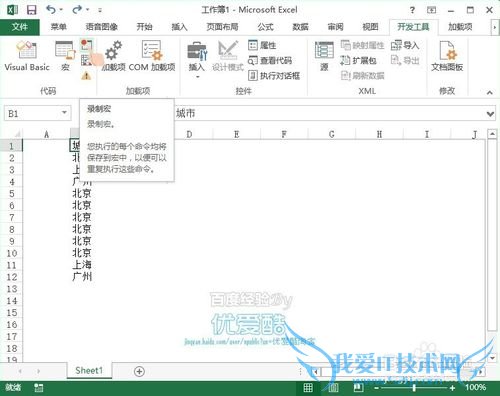Add a new sheet
The image size is (500, 396).
tap(139, 371)
